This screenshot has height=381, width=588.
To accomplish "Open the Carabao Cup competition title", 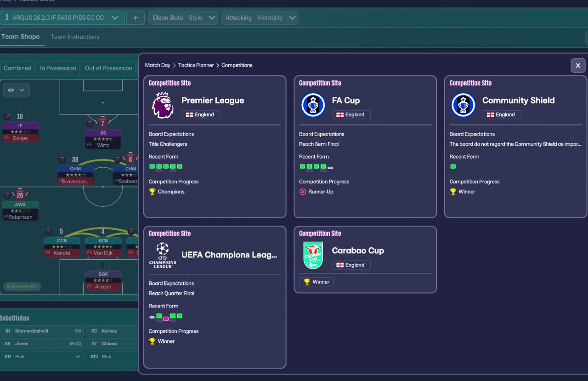I will pyautogui.click(x=358, y=251).
